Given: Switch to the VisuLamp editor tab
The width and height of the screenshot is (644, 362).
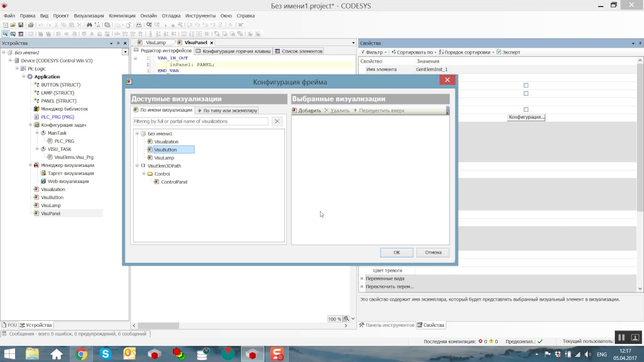Looking at the screenshot, I should pyautogui.click(x=155, y=43).
